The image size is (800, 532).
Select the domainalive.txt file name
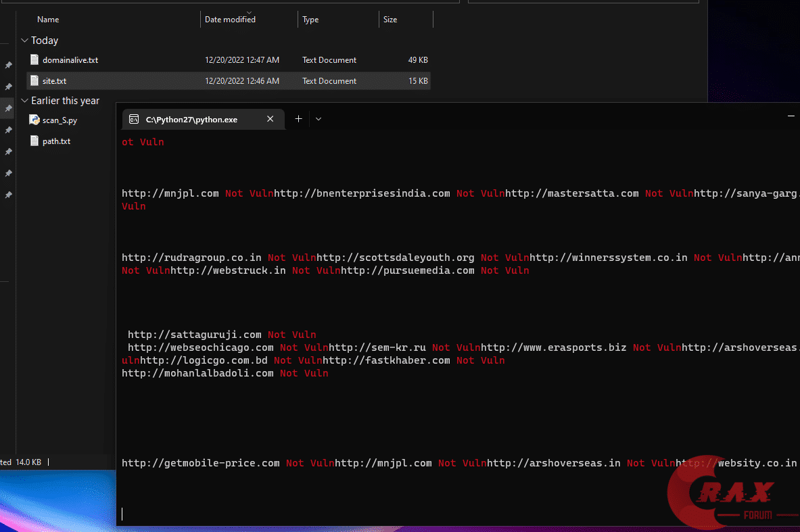[x=70, y=60]
